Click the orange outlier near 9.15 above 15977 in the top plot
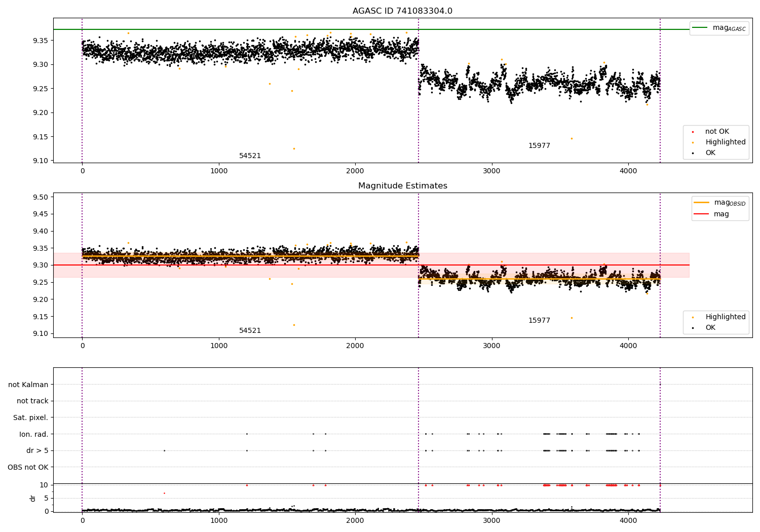The height and width of the screenshot is (532, 760). coord(572,138)
